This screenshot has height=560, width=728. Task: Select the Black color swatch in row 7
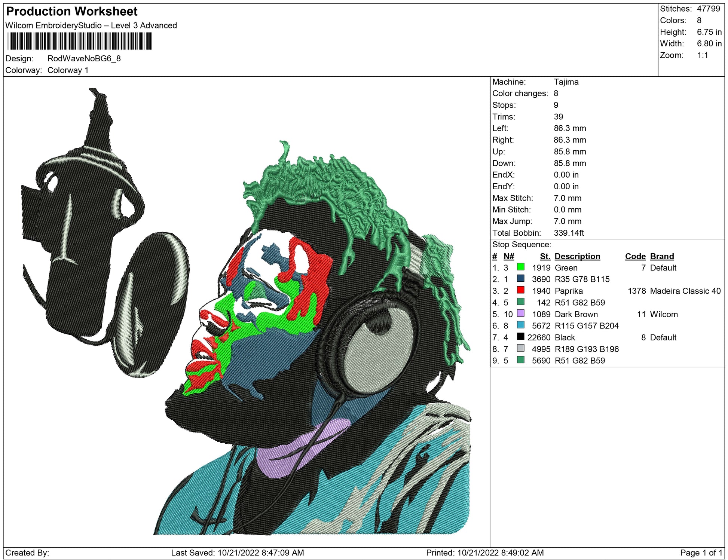[x=520, y=337]
